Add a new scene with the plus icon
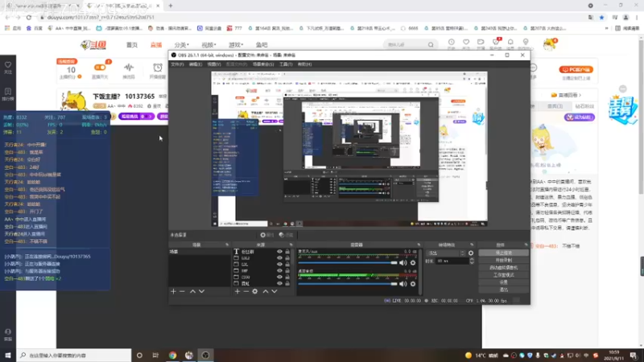 coord(173,291)
